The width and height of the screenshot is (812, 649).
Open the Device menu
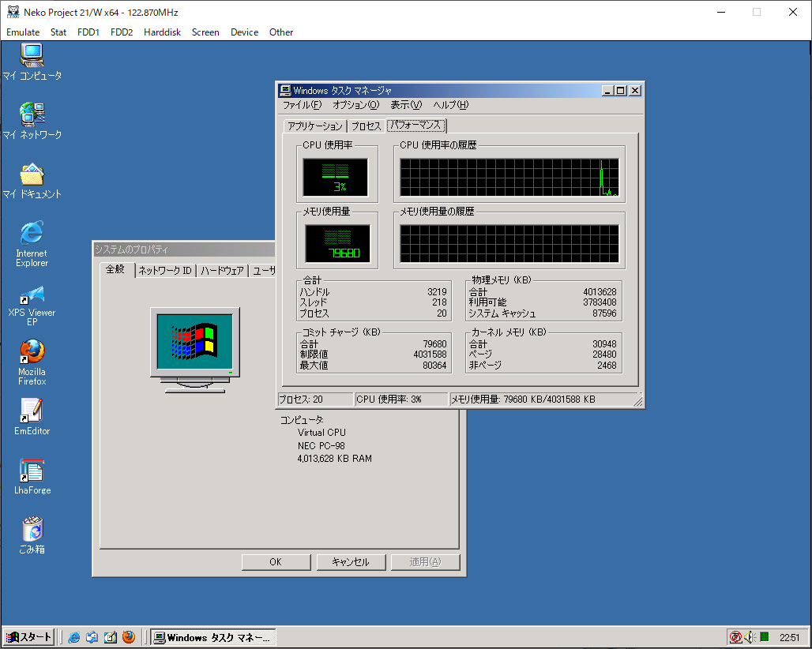pos(244,32)
